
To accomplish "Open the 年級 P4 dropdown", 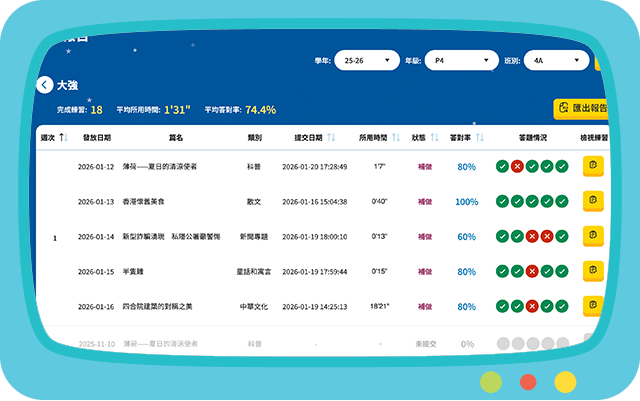I will click(462, 60).
